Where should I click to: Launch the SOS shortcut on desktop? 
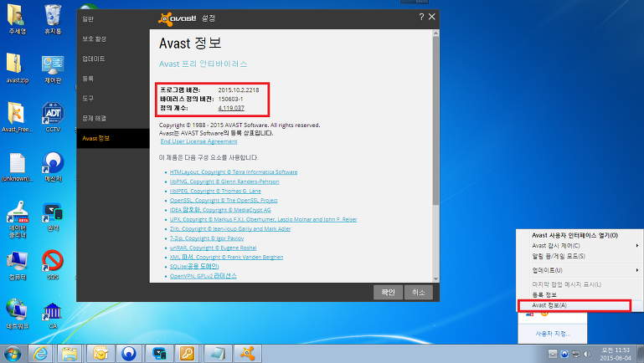tap(53, 265)
